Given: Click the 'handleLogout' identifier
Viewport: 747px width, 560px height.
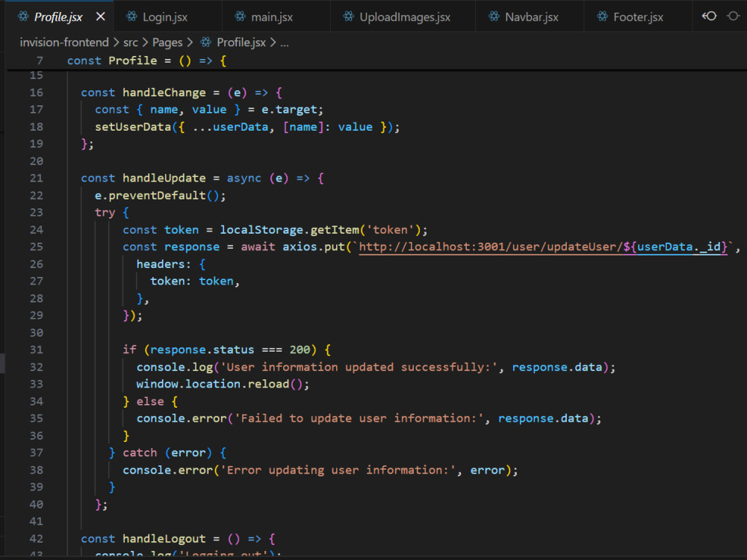Looking at the screenshot, I should pyautogui.click(x=164, y=538).
